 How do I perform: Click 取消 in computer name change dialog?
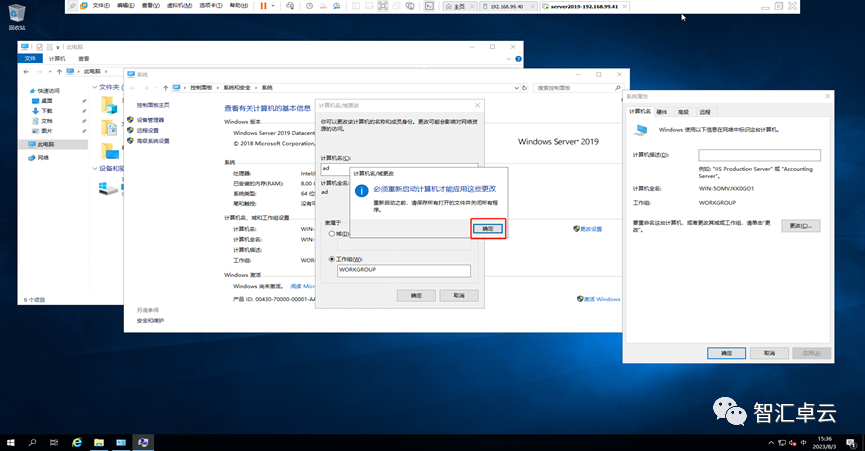[459, 296]
